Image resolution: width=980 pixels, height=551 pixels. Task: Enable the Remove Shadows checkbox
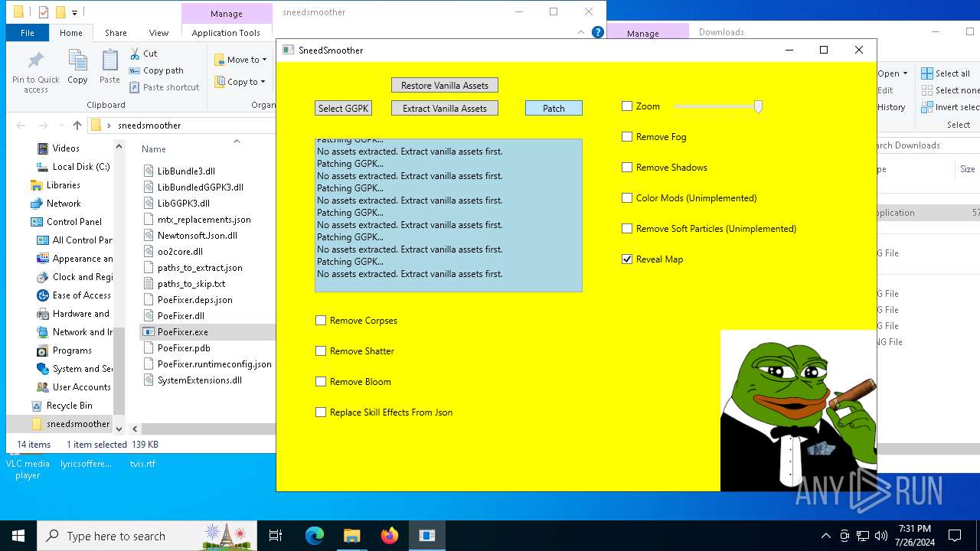click(627, 167)
